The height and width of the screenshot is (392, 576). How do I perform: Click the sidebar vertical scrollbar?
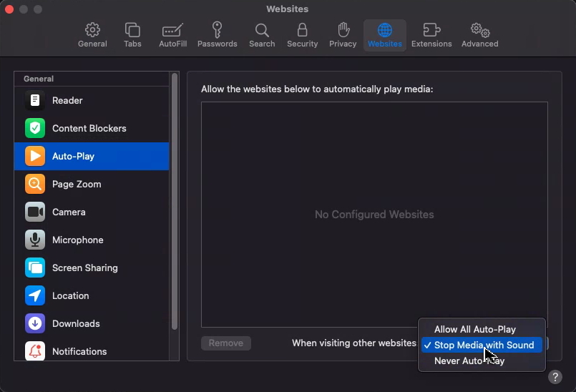(x=175, y=200)
